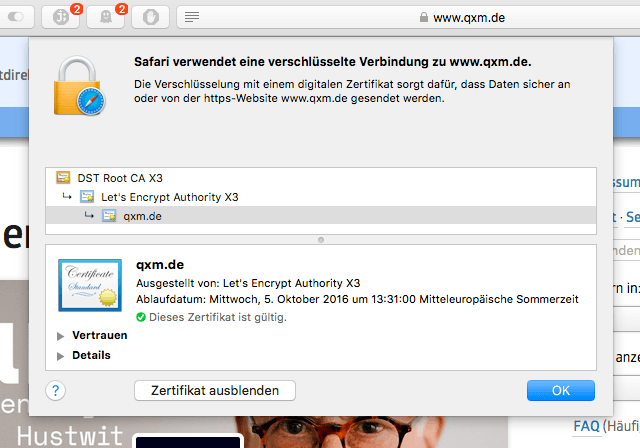Show Reader view via address bar icon
The height and width of the screenshot is (448, 640).
pos(192,17)
